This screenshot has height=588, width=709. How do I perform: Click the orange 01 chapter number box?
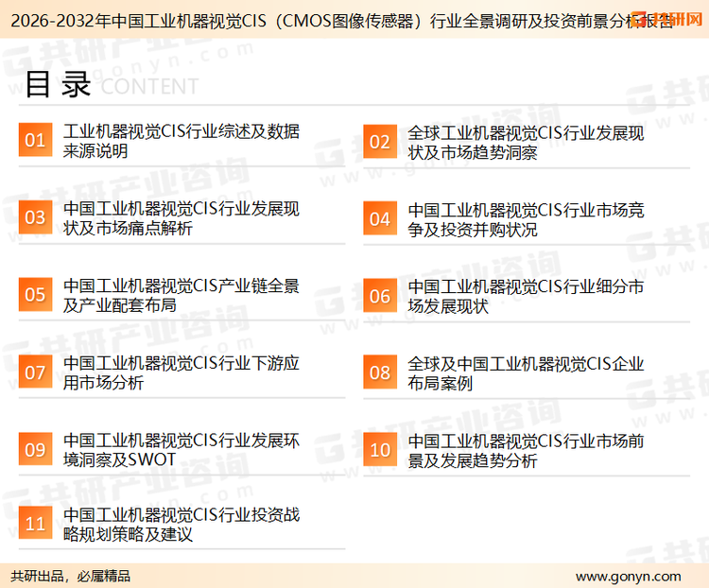click(35, 140)
